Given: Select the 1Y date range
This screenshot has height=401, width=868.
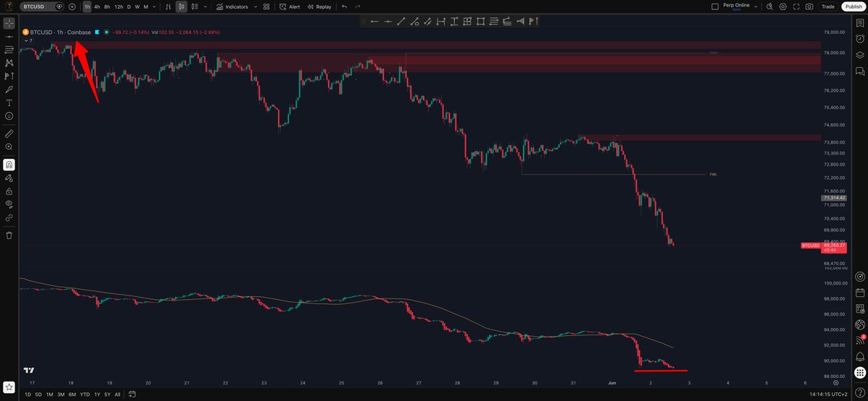Looking at the screenshot, I should click(97, 394).
